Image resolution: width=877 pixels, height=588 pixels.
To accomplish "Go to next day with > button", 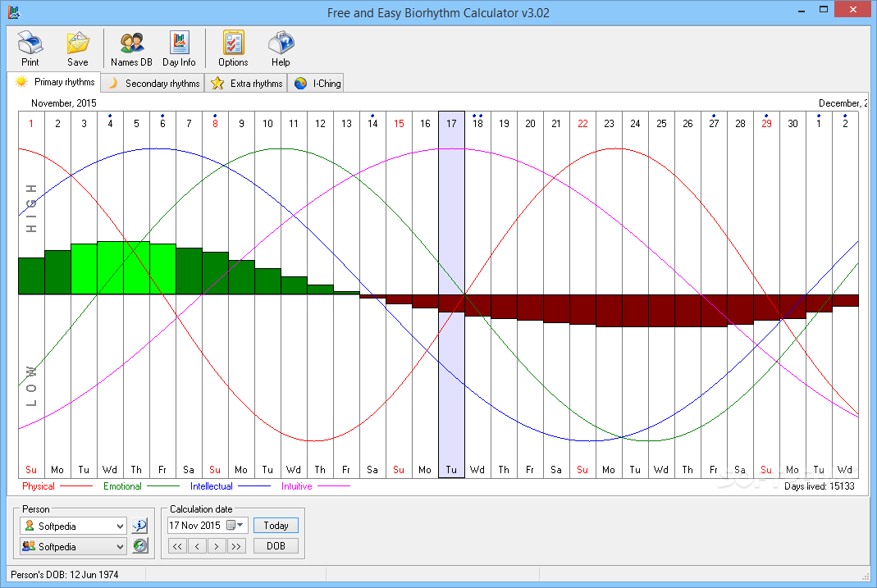I will [x=217, y=546].
